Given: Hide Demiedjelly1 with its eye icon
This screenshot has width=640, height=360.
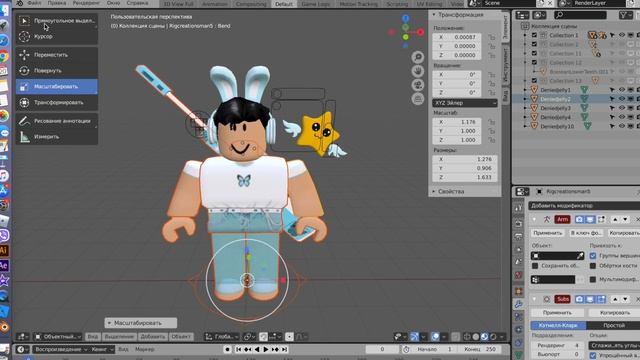Looking at the screenshot, I should pyautogui.click(x=622, y=90).
